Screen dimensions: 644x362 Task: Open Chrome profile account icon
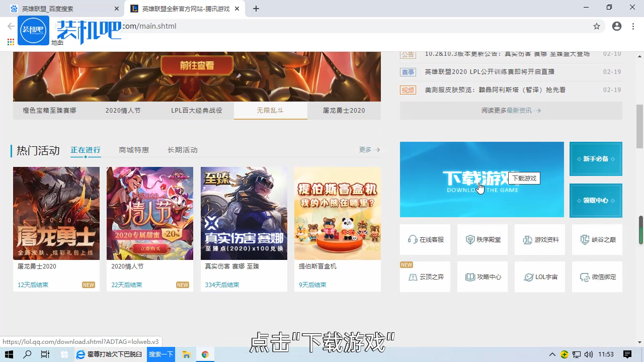[617, 26]
